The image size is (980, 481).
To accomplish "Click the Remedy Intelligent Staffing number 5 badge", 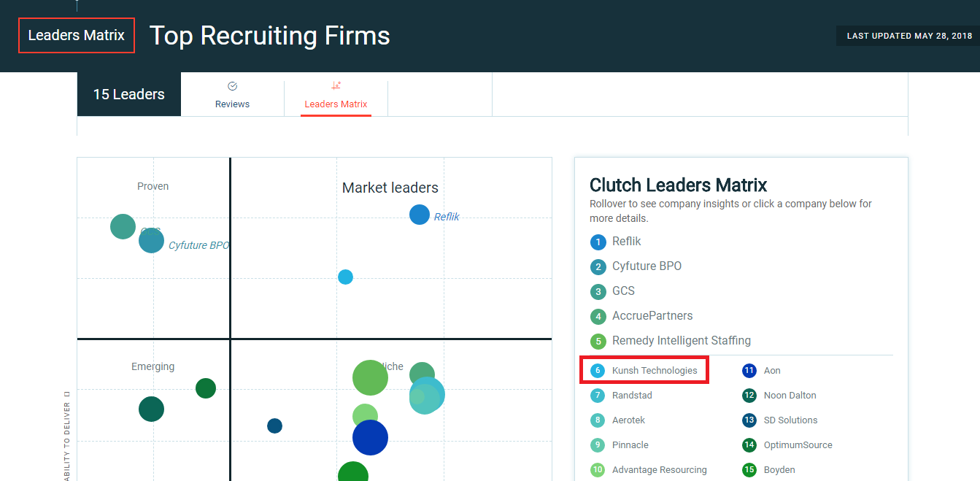I will [x=598, y=341].
